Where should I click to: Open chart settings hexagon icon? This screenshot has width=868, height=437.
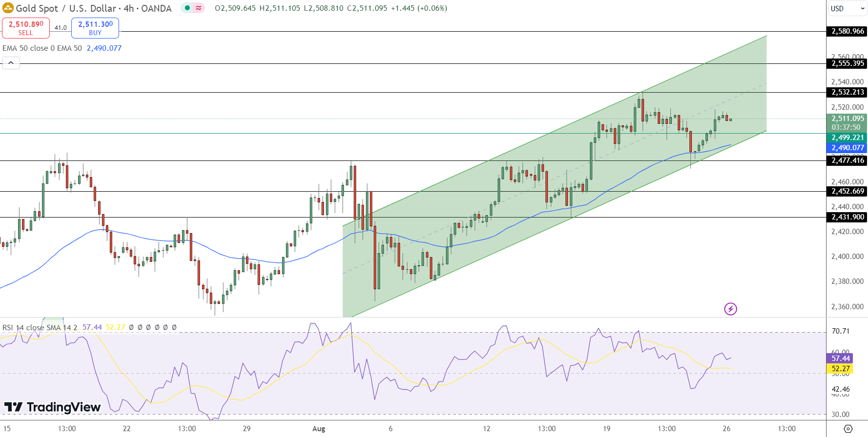click(848, 429)
